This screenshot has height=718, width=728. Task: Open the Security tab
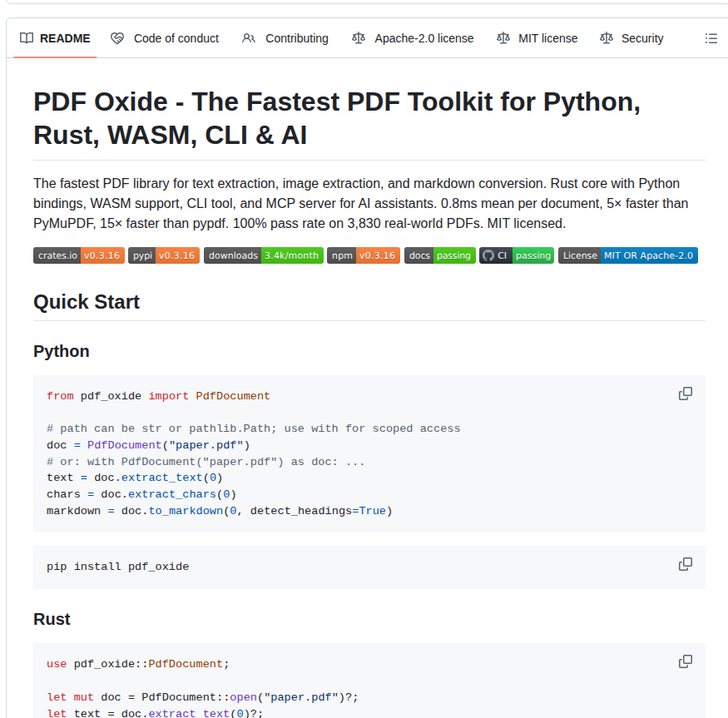click(x=631, y=38)
